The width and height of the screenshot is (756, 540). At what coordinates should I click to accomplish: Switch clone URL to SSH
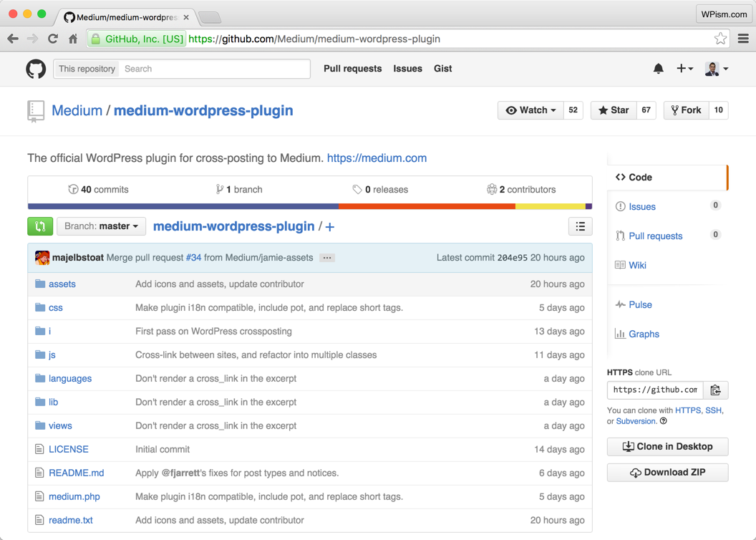tap(713, 410)
